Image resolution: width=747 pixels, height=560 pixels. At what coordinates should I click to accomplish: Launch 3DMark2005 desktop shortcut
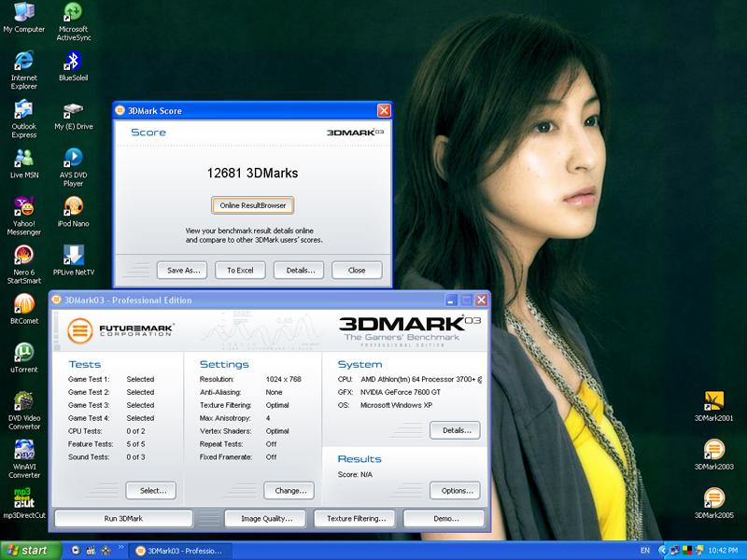tap(713, 503)
